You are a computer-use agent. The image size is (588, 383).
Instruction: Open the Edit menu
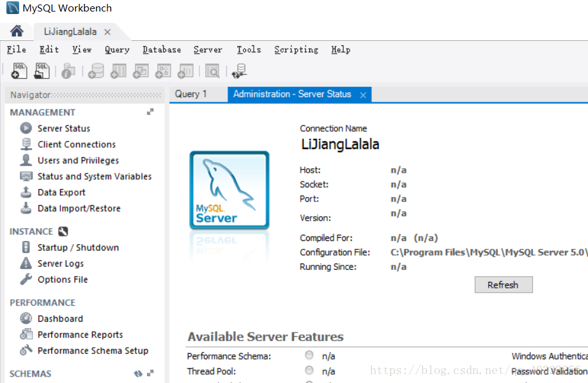tap(49, 49)
